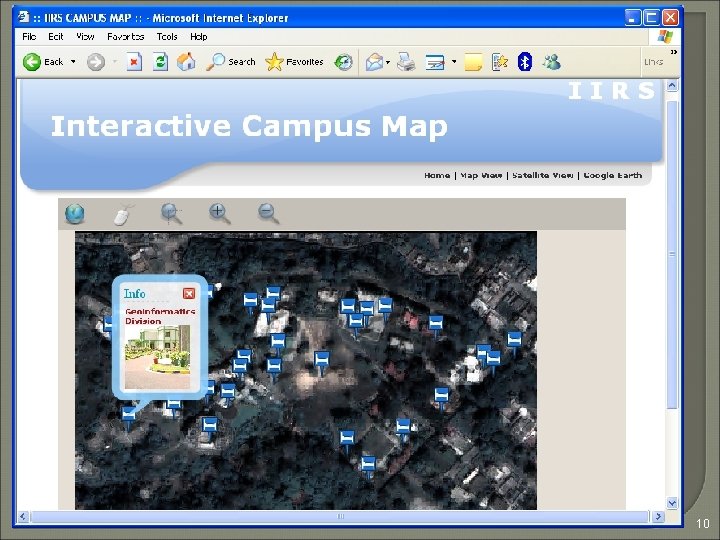Go to the Home page house icon
Screen dimensions: 720x540
pos(186,62)
